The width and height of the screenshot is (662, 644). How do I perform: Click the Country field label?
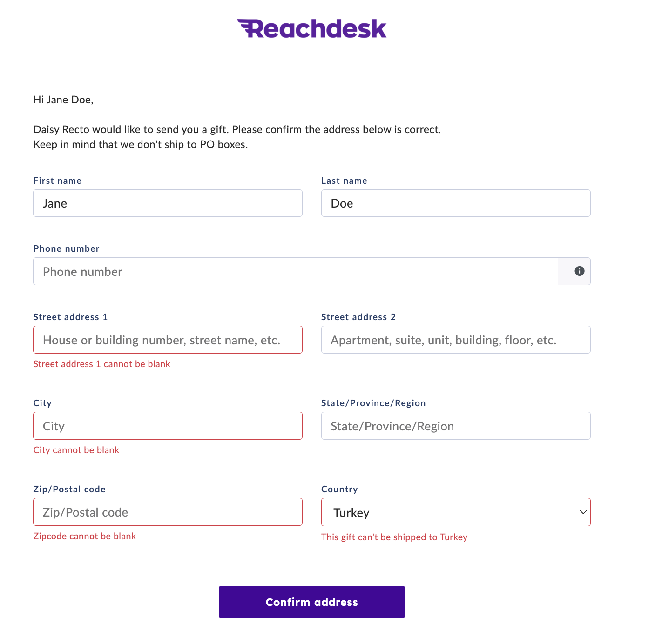point(339,490)
